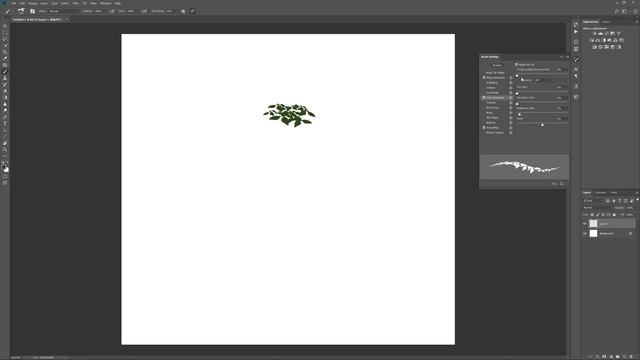
Task: Switch to the Paths tab
Action: pos(613,192)
